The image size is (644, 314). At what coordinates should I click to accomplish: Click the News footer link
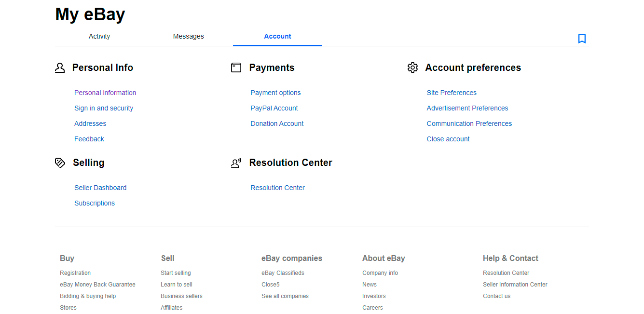pyautogui.click(x=370, y=285)
